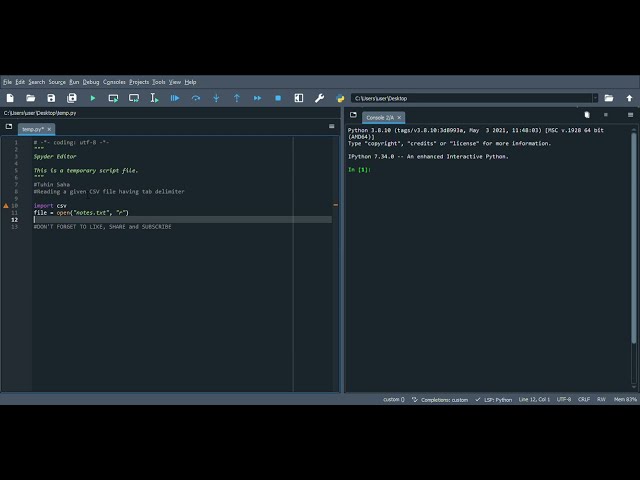Start debugging the file

pyautogui.click(x=175, y=98)
